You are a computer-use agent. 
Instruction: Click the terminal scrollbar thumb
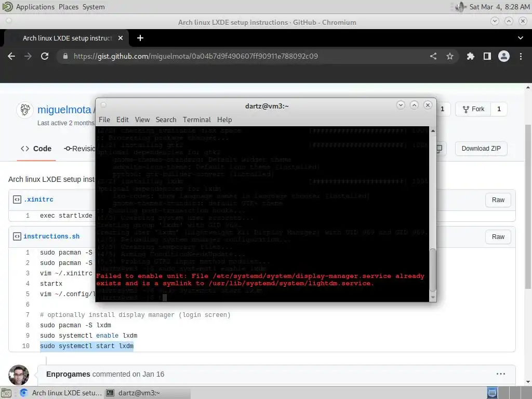pos(433,270)
